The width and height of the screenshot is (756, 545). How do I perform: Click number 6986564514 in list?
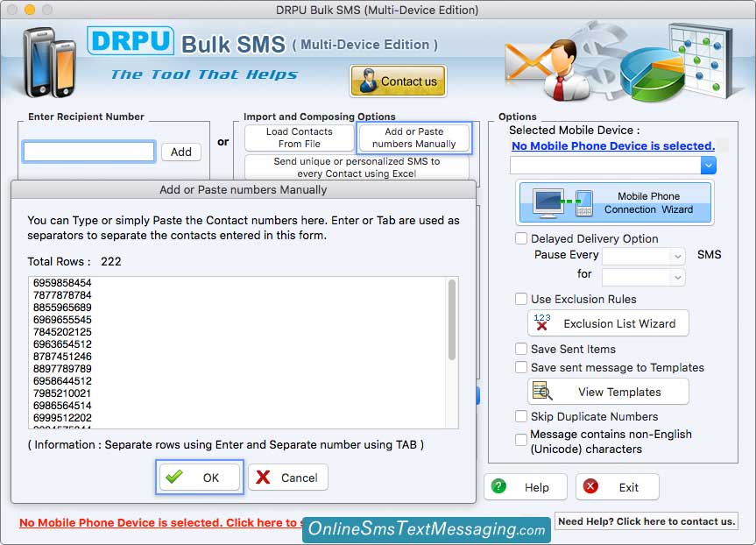click(x=62, y=406)
